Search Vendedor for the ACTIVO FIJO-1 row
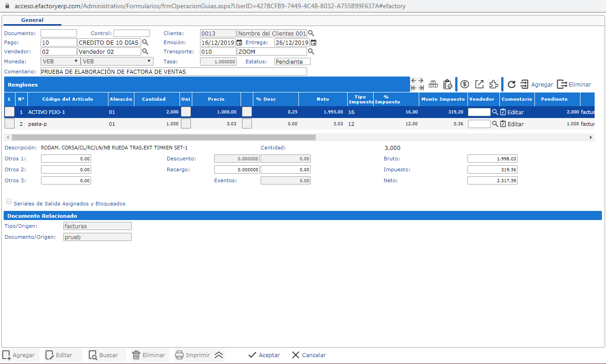606x364 pixels. point(495,112)
